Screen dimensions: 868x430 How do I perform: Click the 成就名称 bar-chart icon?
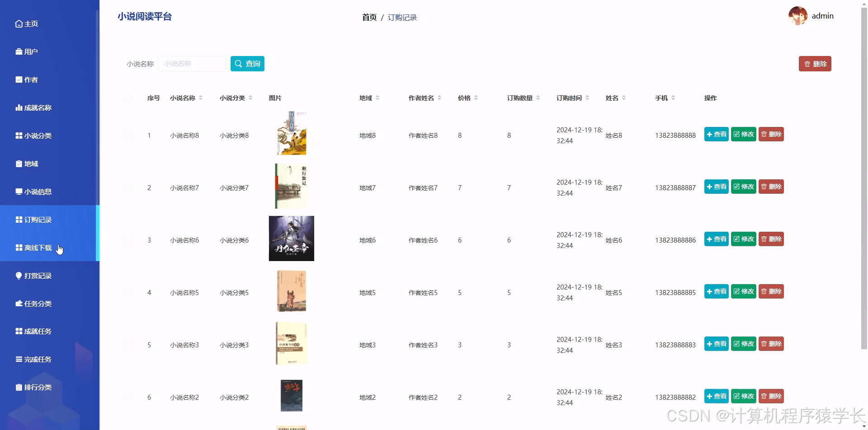click(19, 107)
